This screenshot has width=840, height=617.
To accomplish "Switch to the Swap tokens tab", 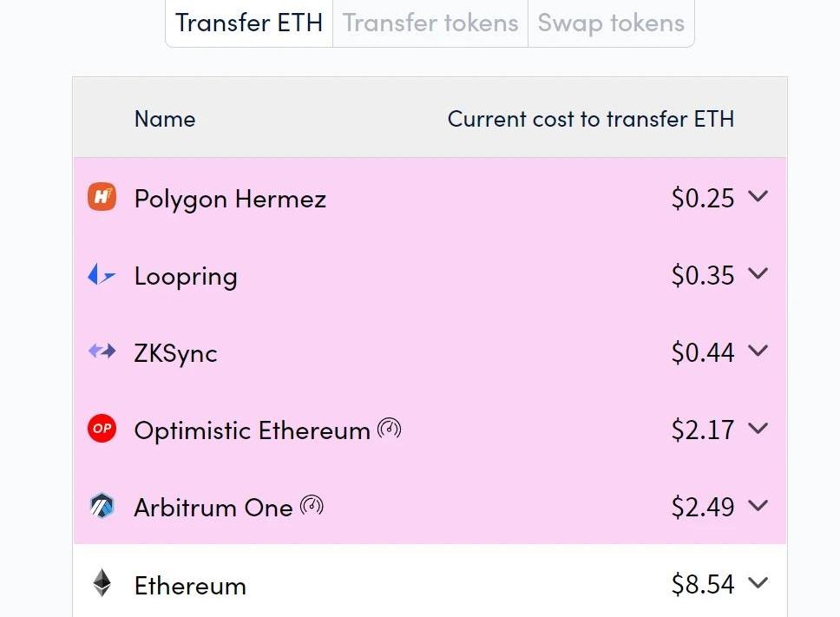I will coord(611,23).
